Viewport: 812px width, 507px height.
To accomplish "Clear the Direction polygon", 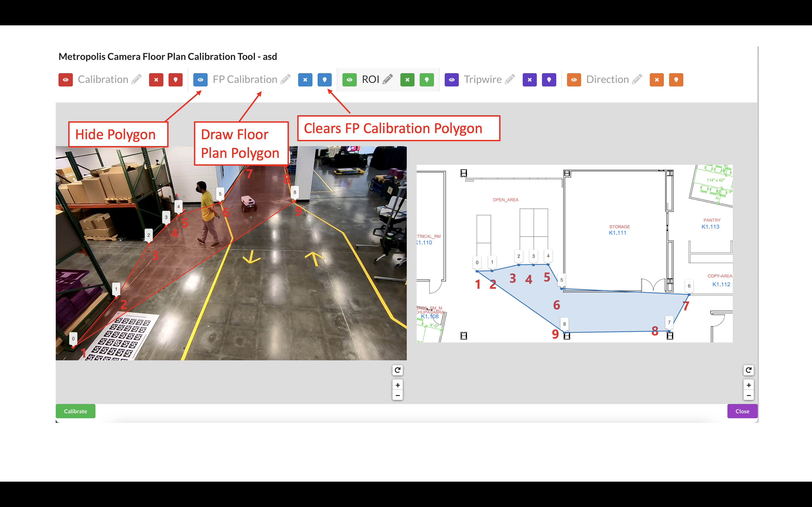I will (x=657, y=79).
